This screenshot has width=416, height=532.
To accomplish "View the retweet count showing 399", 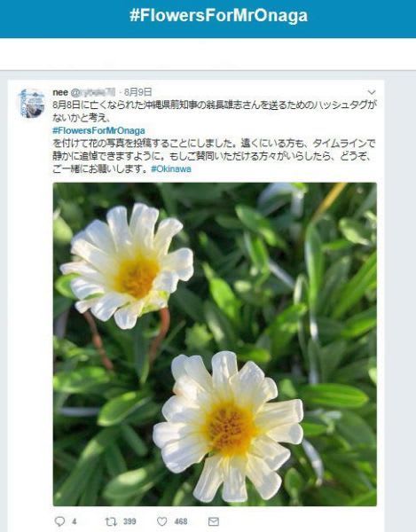I will (x=130, y=521).
